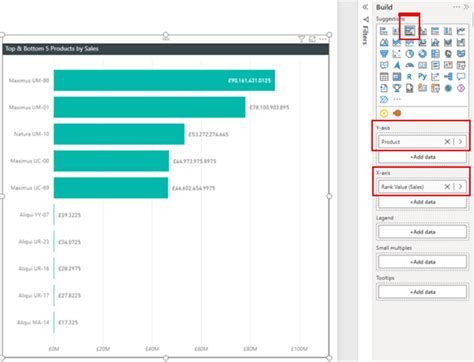This screenshot has width=474, height=362.
Task: Select the stacked area chart visual
Action: 397,42
